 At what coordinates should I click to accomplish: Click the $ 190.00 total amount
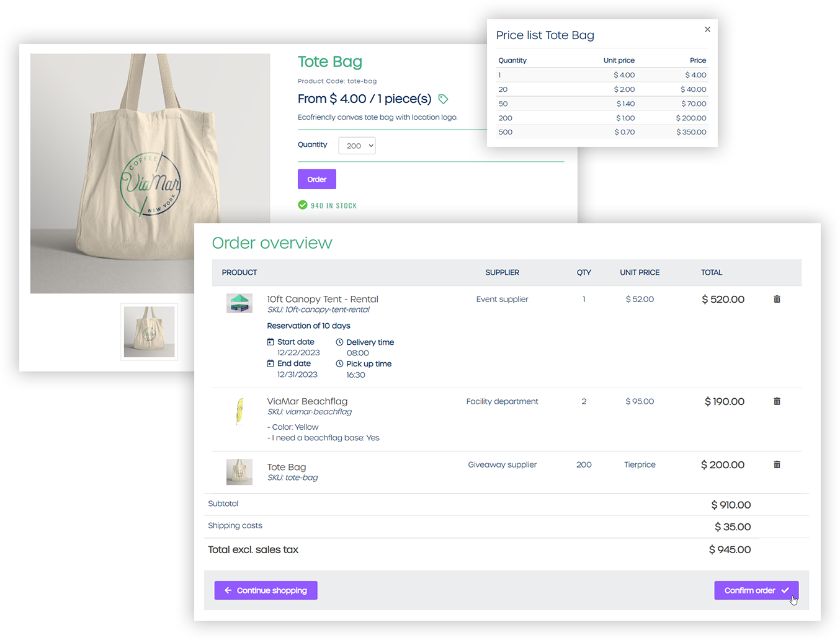click(x=725, y=401)
